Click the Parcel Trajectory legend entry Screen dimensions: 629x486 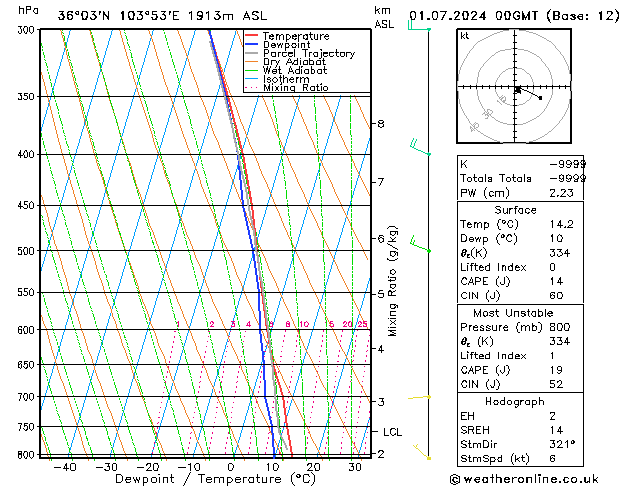(300, 53)
